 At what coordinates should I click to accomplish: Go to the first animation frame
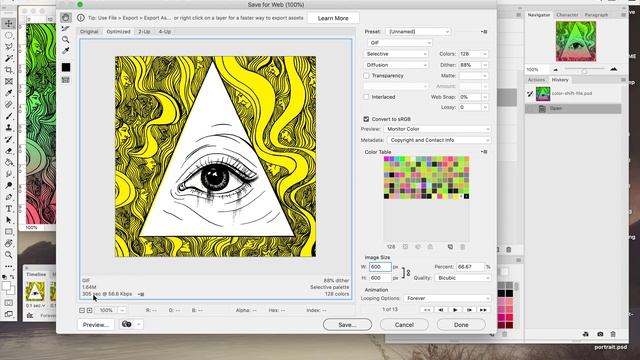pyautogui.click(x=427, y=310)
